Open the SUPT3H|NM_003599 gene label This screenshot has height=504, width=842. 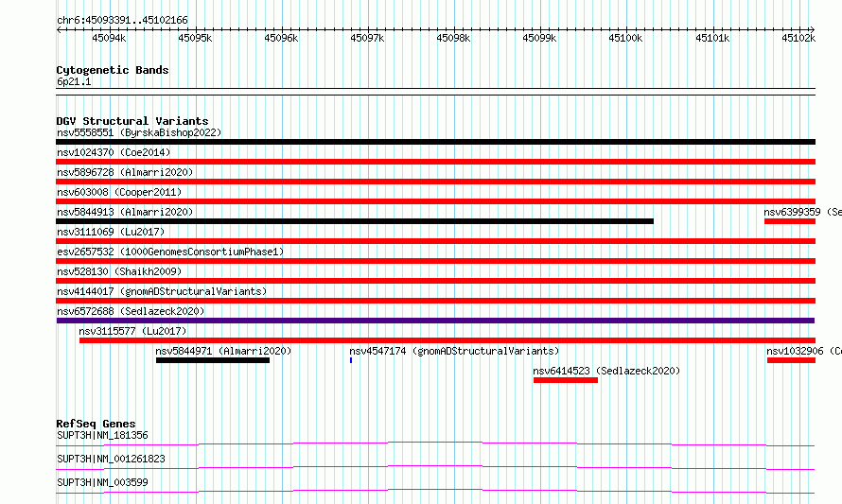(102, 482)
